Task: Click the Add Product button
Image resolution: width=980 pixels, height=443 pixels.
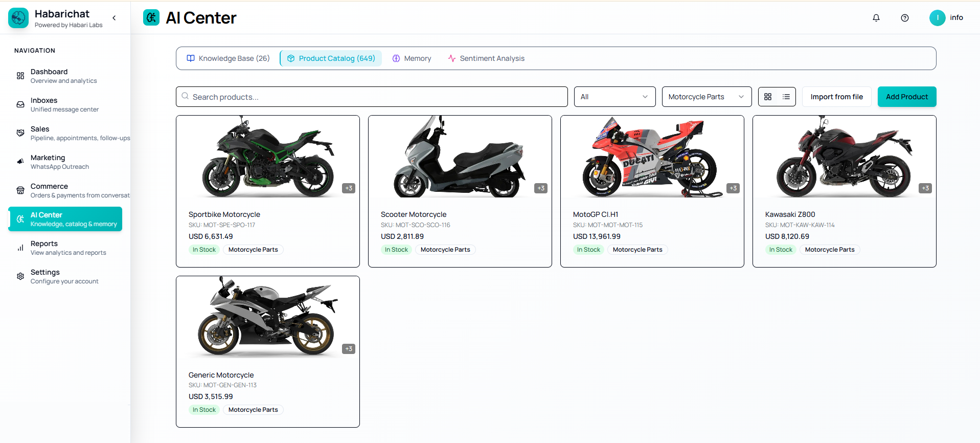Action: [x=907, y=97]
